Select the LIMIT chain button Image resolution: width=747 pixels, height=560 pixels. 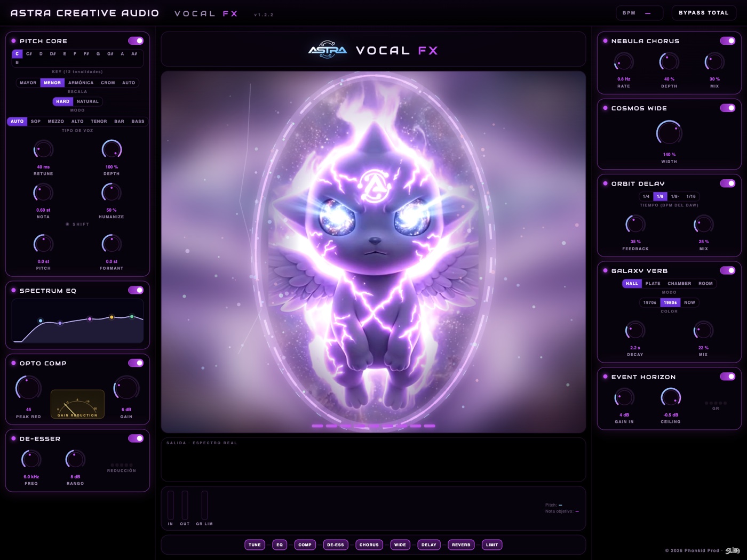pyautogui.click(x=492, y=545)
